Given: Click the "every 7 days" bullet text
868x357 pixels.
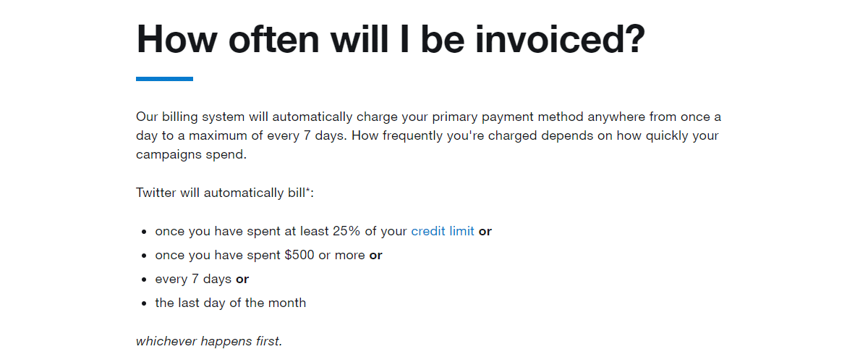Looking at the screenshot, I should tap(193, 279).
